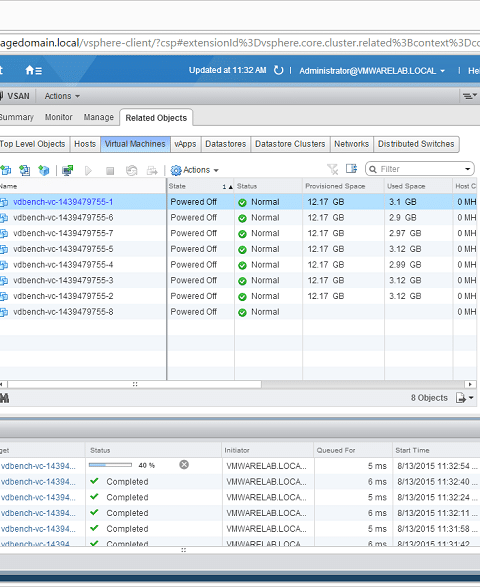
Task: Click the 40% task progress bar
Action: (x=110, y=465)
